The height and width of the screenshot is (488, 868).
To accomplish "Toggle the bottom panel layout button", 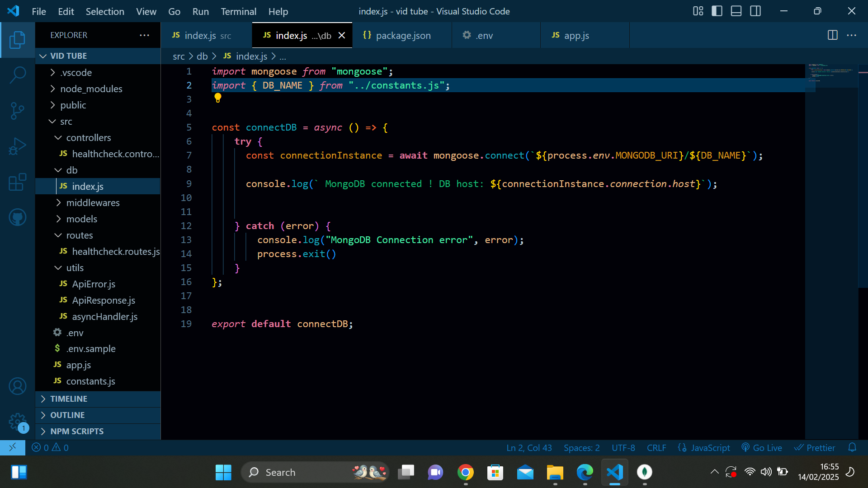I will [x=736, y=11].
